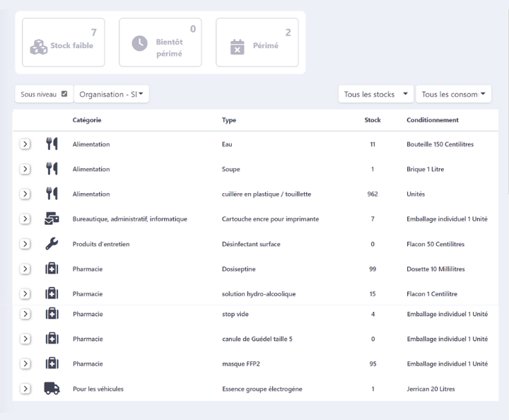The image size is (509, 420).
Task: Sort by the Stock column header
Action: (373, 120)
